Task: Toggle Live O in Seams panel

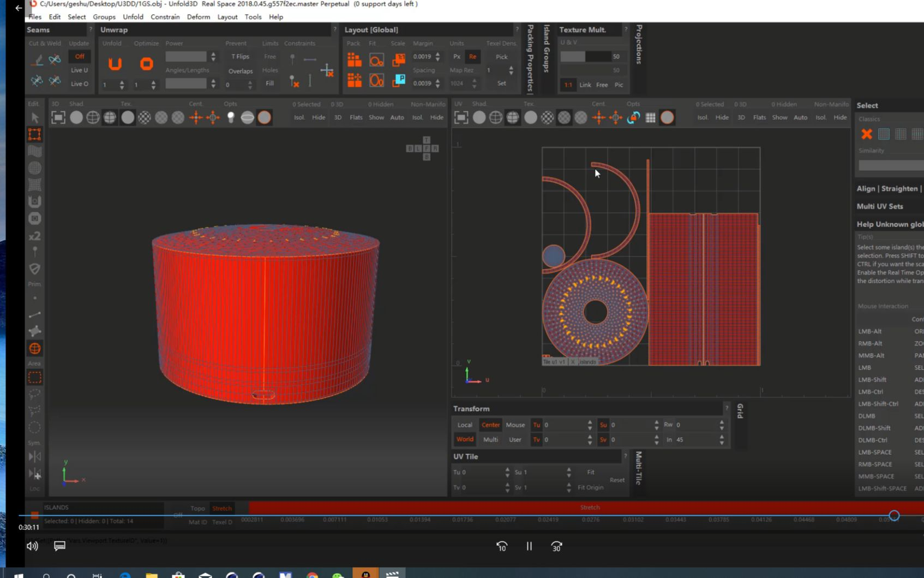Action: click(x=80, y=84)
